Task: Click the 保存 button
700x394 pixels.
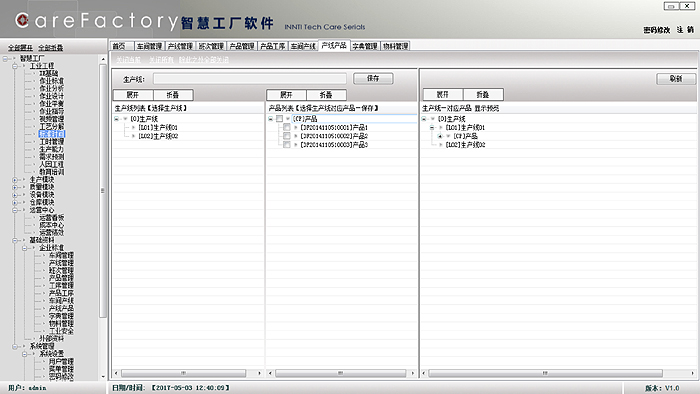Action: point(373,79)
